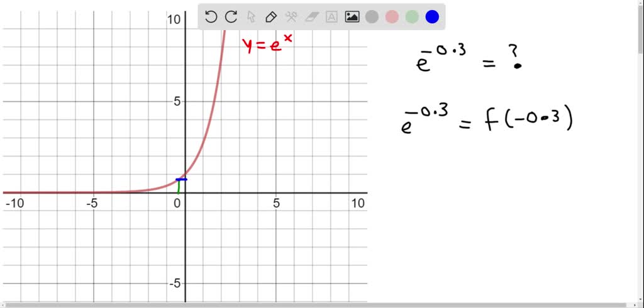This screenshot has width=644, height=308.
Task: Activate the eraser tool
Action: click(x=312, y=17)
